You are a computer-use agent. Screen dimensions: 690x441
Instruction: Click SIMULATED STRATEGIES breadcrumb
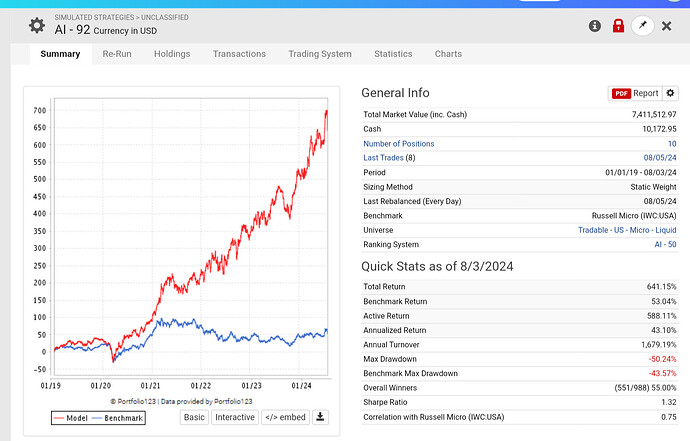94,17
